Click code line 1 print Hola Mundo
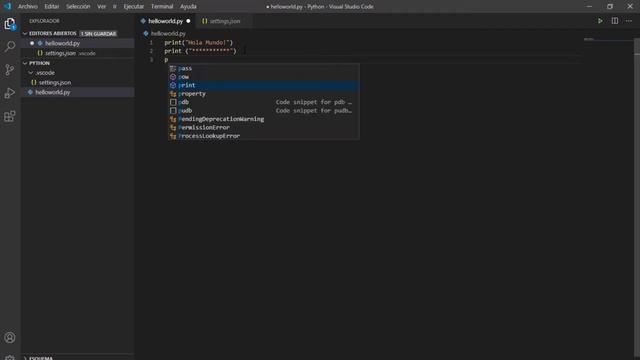The height and width of the screenshot is (360, 640). pos(198,42)
